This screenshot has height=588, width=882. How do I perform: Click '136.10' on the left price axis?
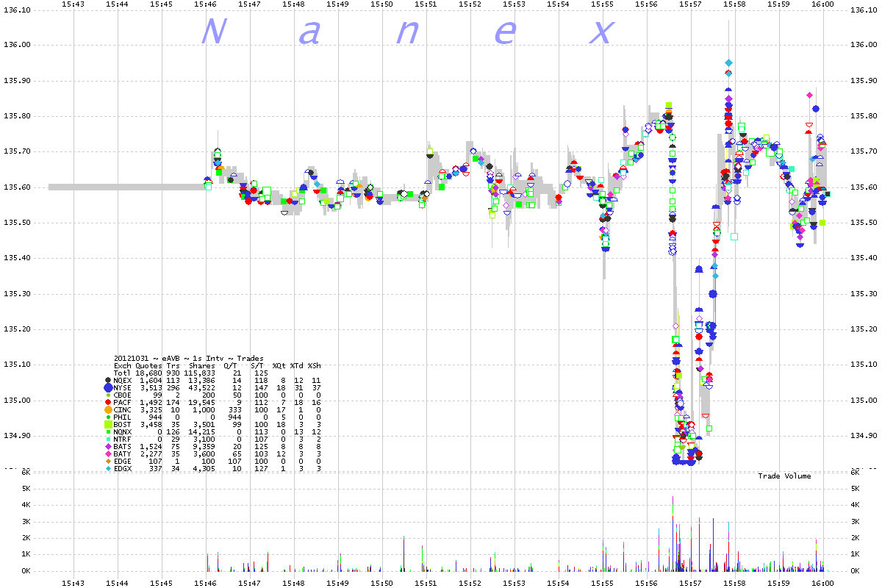point(18,10)
